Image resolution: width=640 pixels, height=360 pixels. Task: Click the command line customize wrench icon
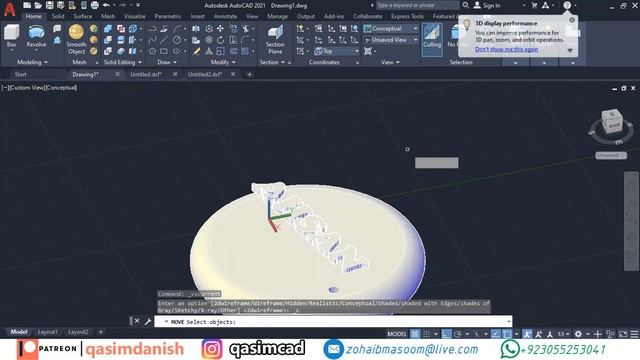coord(148,321)
